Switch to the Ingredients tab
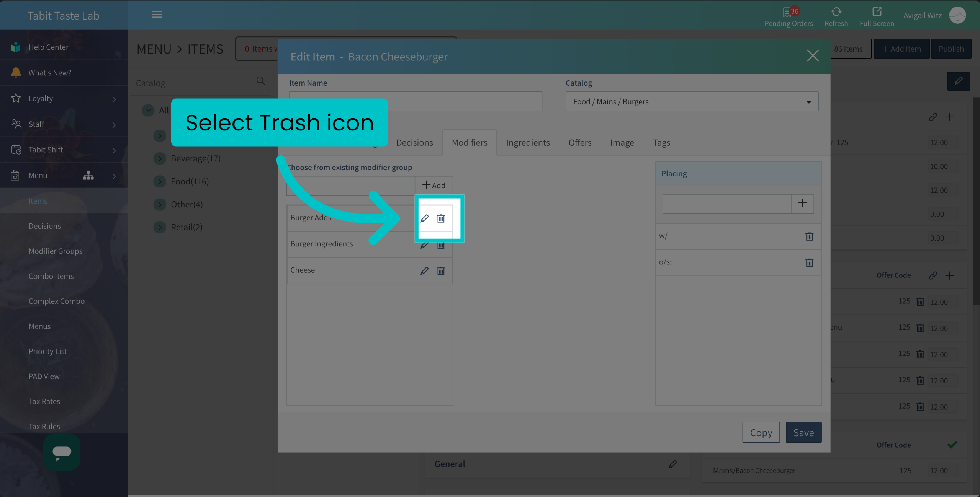Screen dimensions: 980x497 click(x=528, y=143)
